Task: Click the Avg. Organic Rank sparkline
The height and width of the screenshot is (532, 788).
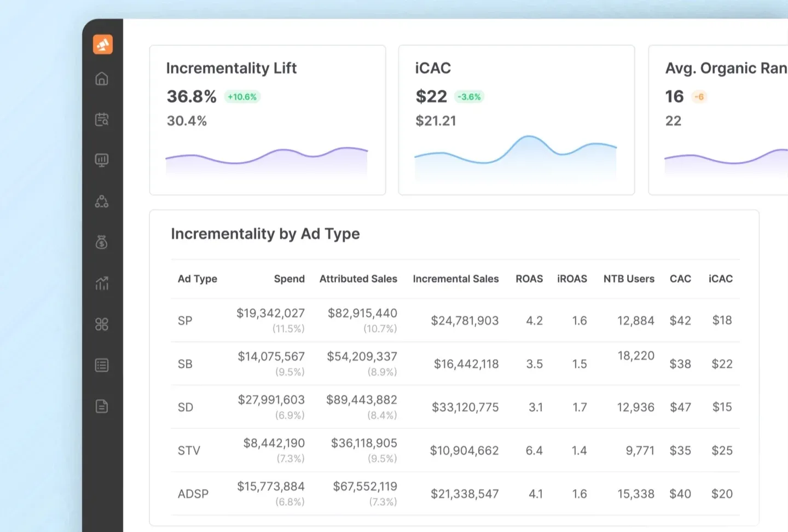Action: click(x=726, y=161)
